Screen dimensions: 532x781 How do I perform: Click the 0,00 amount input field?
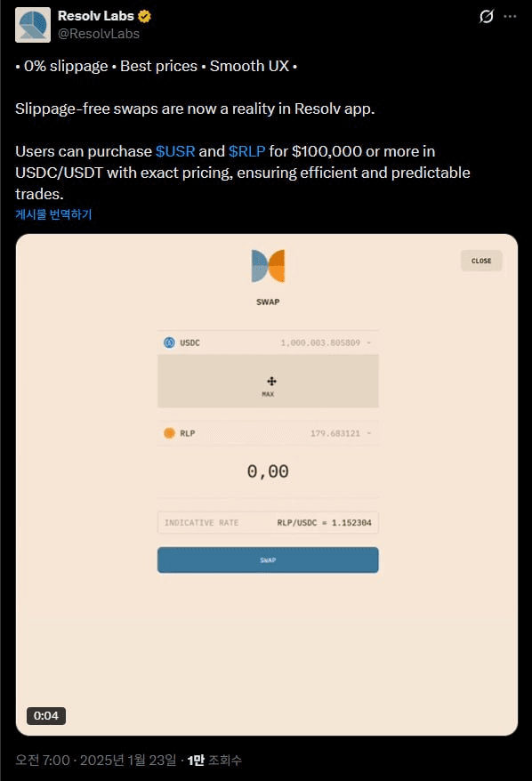pos(268,470)
